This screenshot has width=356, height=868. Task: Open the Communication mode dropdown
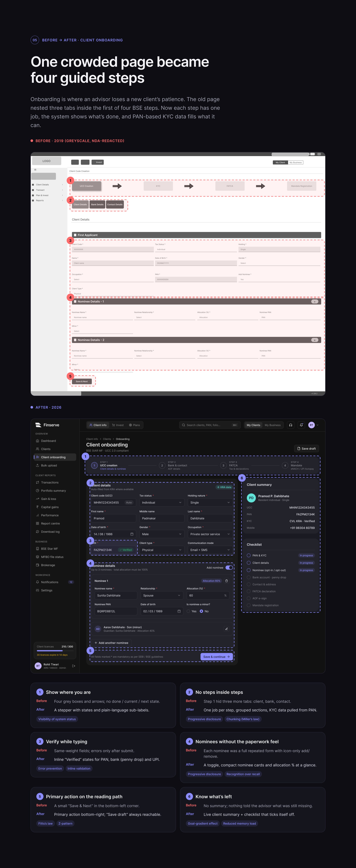[210, 550]
